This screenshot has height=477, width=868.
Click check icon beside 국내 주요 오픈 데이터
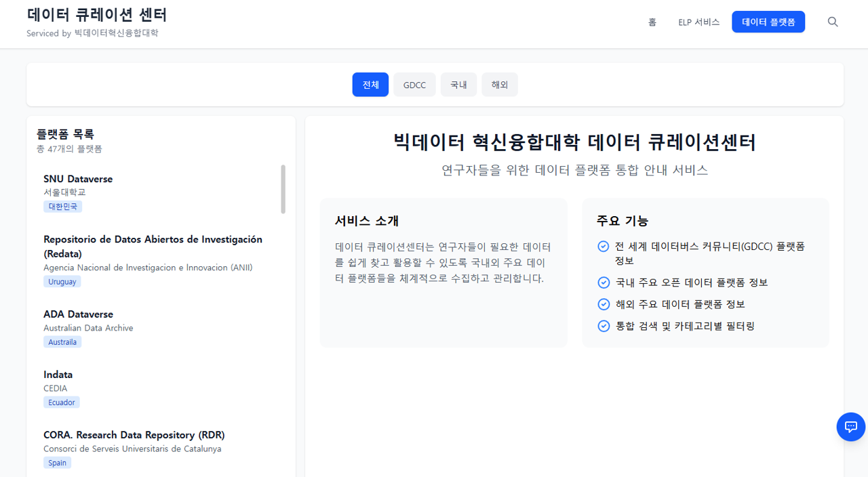(604, 283)
